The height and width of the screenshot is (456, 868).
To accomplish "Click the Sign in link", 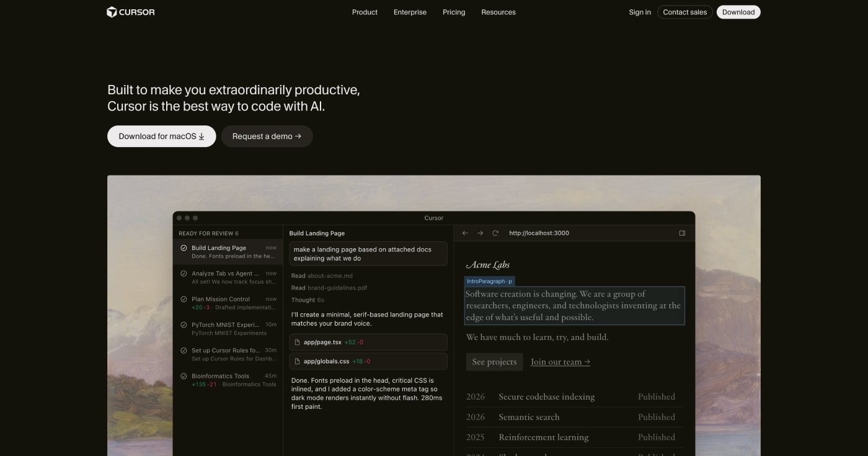I will tap(639, 12).
